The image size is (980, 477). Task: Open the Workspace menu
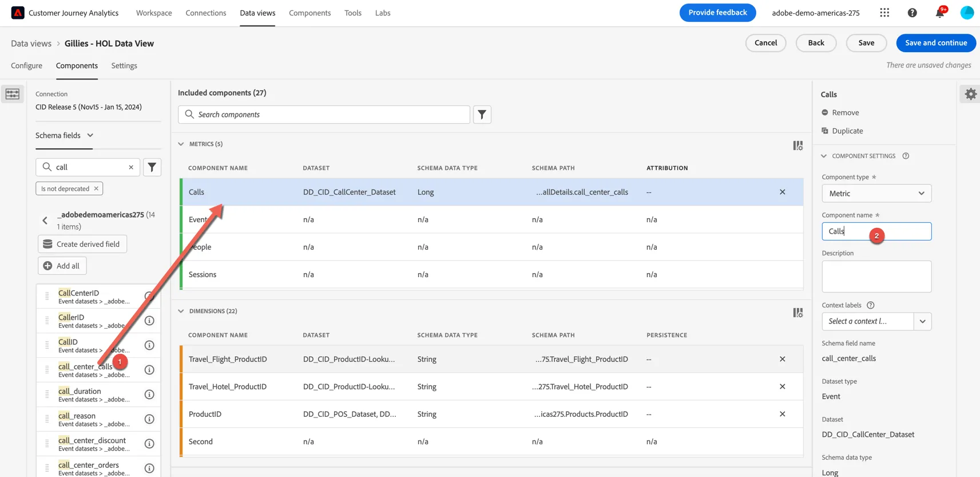point(154,13)
